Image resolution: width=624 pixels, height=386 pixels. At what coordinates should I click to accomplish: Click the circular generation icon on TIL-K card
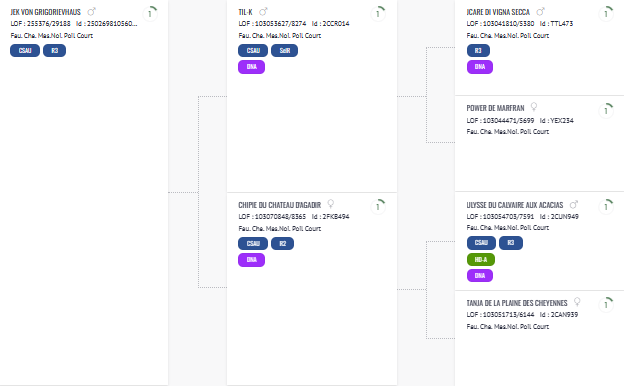[x=378, y=14]
